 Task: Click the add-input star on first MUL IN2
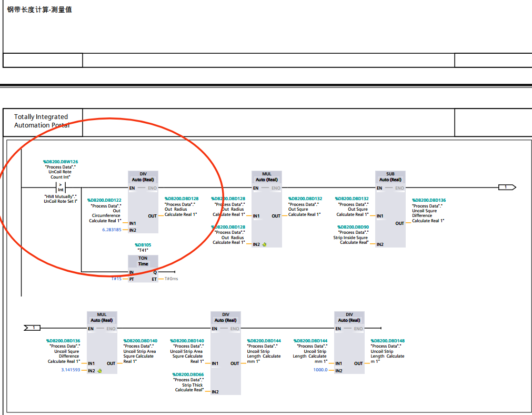pyautogui.click(x=264, y=244)
